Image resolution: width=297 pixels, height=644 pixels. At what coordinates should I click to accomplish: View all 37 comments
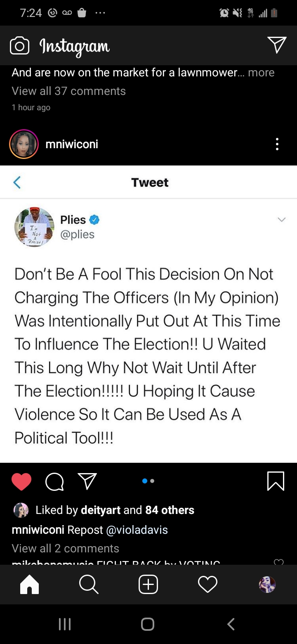[x=68, y=91]
